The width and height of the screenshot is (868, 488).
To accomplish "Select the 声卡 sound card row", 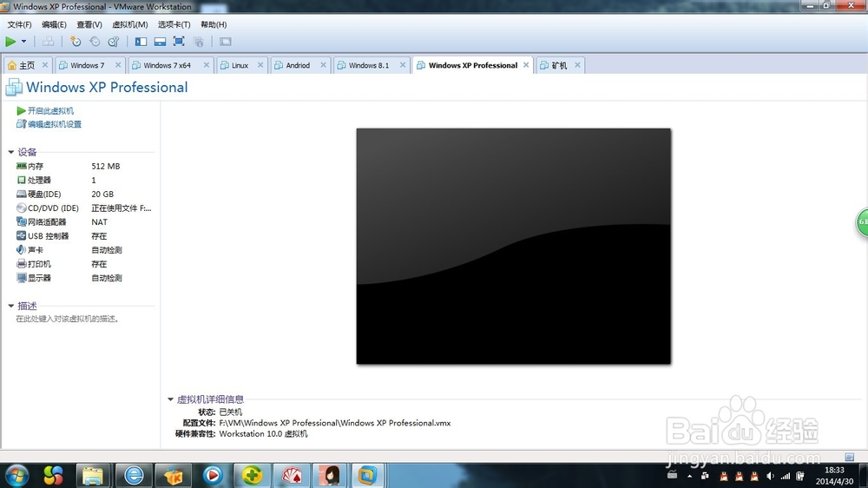I will tap(84, 250).
